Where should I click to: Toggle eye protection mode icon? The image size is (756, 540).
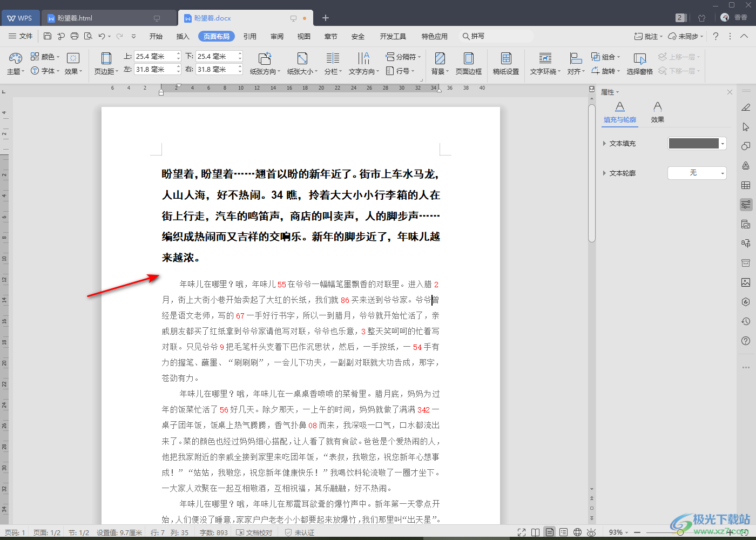591,532
